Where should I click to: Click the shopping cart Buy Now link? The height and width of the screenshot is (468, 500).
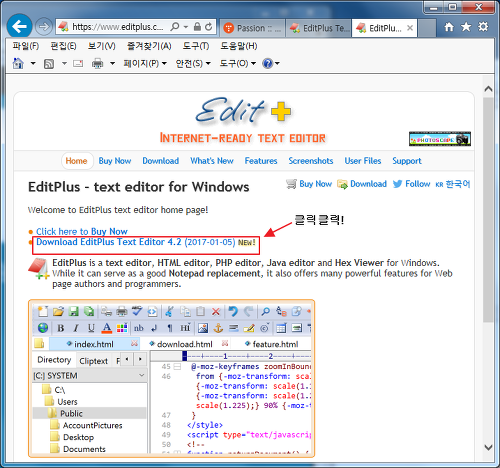(x=309, y=184)
